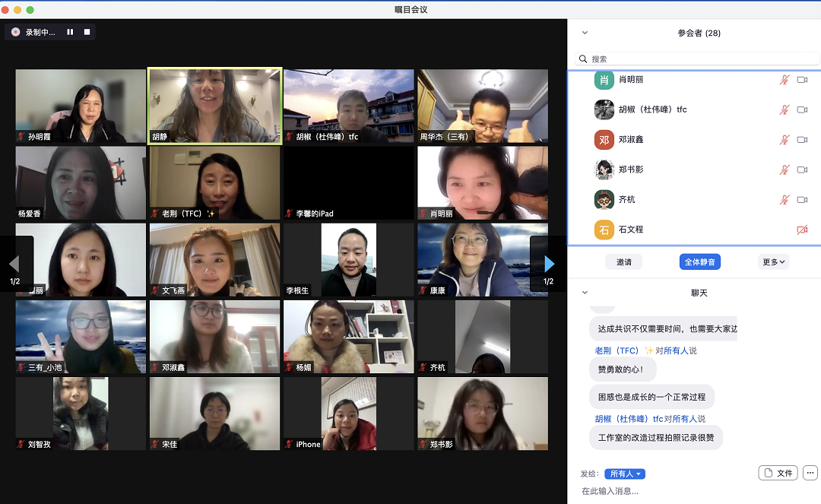The image size is (821, 504).
Task: Click the chat message input field
Action: pyautogui.click(x=684, y=491)
